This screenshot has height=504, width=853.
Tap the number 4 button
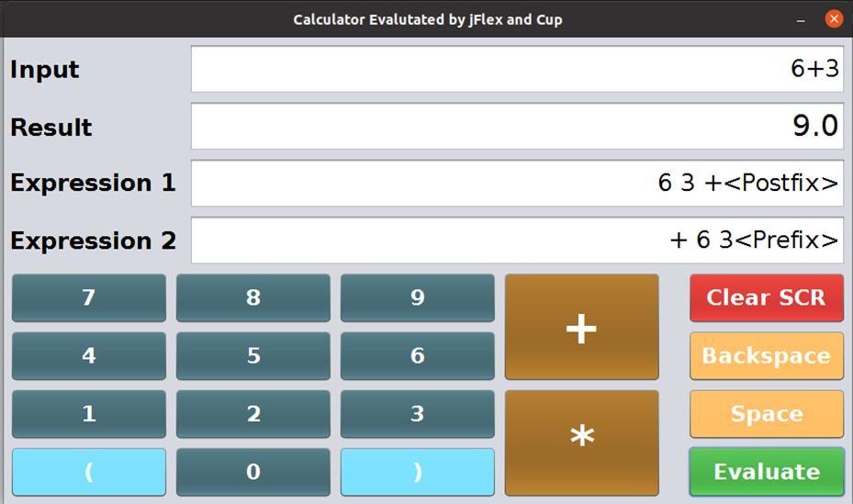click(x=89, y=355)
